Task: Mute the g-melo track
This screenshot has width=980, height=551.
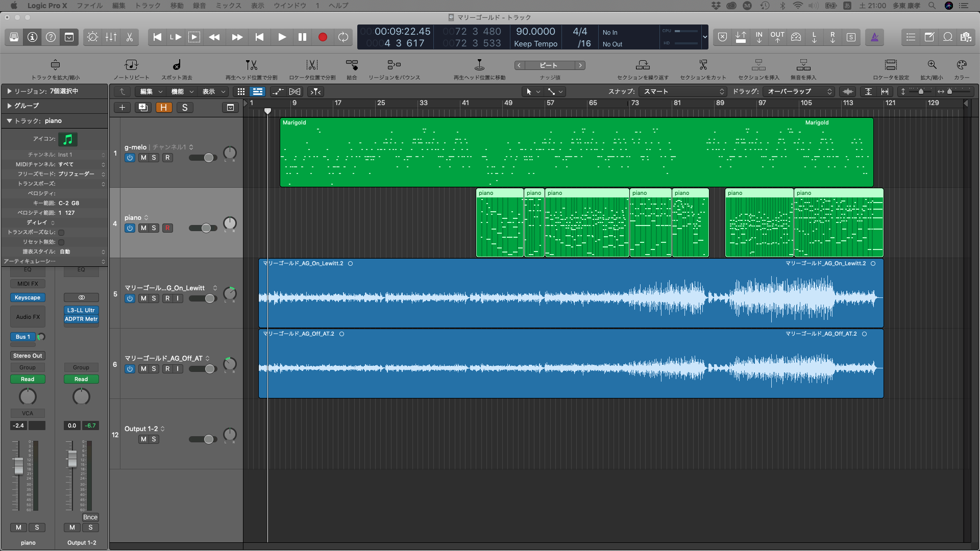Action: pos(143,158)
